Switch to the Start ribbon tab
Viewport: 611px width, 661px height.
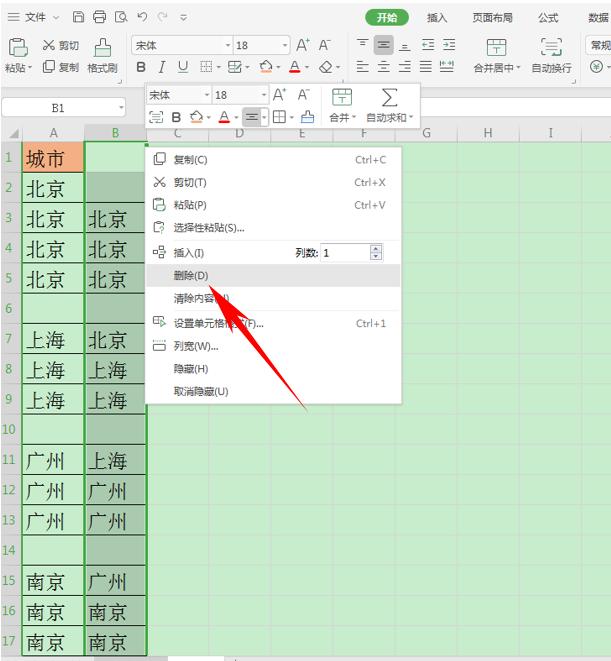point(387,17)
